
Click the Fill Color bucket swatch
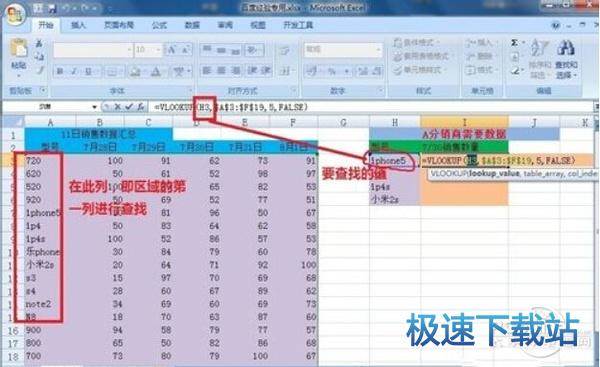pyautogui.click(x=135, y=71)
